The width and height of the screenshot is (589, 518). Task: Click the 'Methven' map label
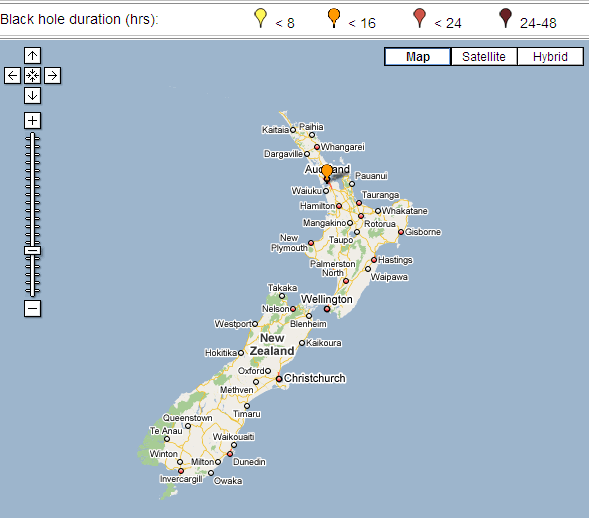[237, 390]
